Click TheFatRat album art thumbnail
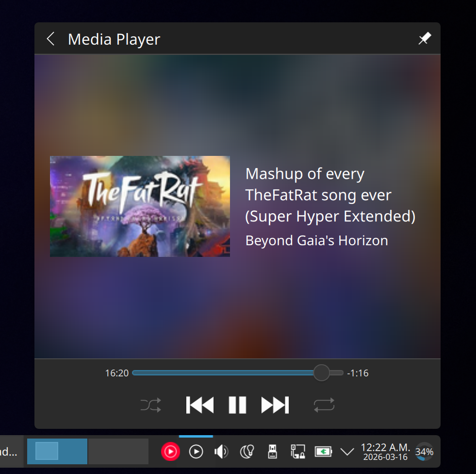The height and width of the screenshot is (474, 476). coord(140,206)
